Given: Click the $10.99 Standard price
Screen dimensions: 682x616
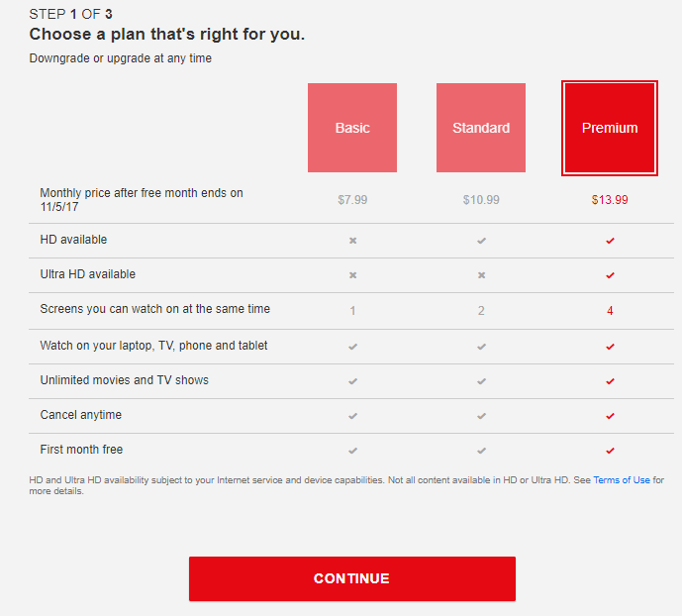Looking at the screenshot, I should [481, 200].
